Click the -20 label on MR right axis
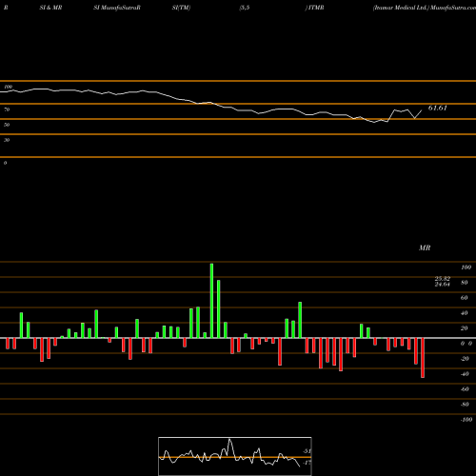This screenshot has width=476, height=476. [x=465, y=359]
